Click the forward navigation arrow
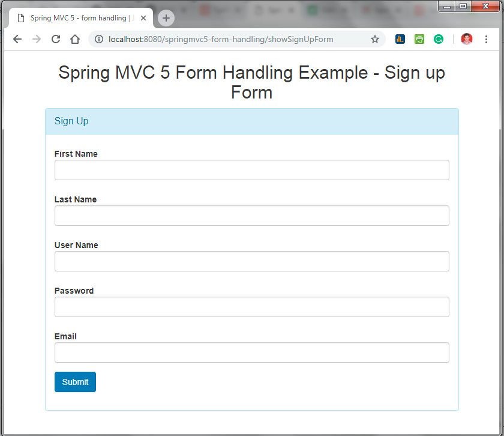Screen dimensions: 504x436 (x=37, y=39)
